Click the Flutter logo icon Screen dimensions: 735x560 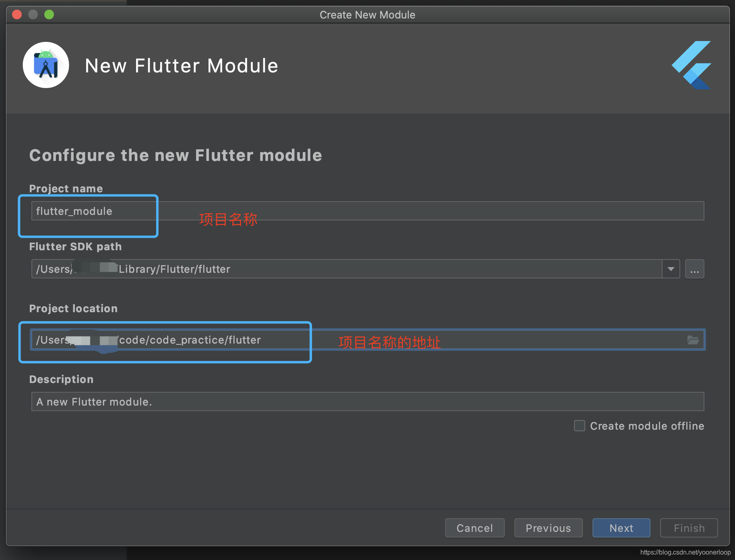point(692,65)
